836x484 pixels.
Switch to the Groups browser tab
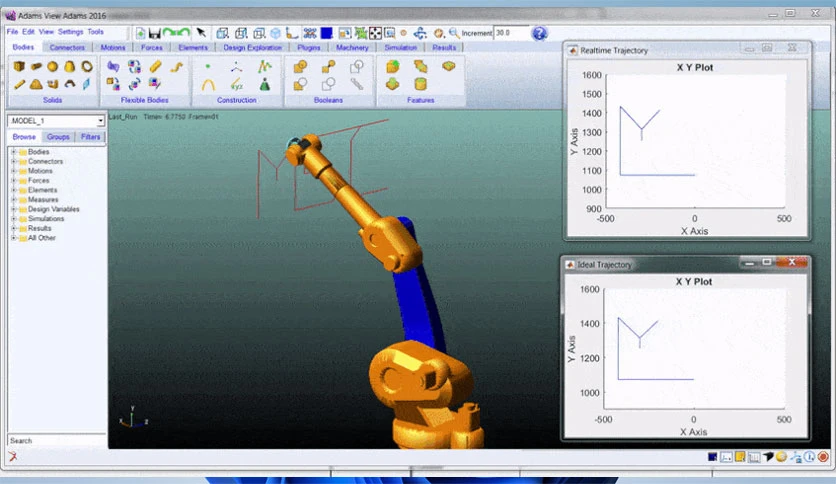[58, 137]
